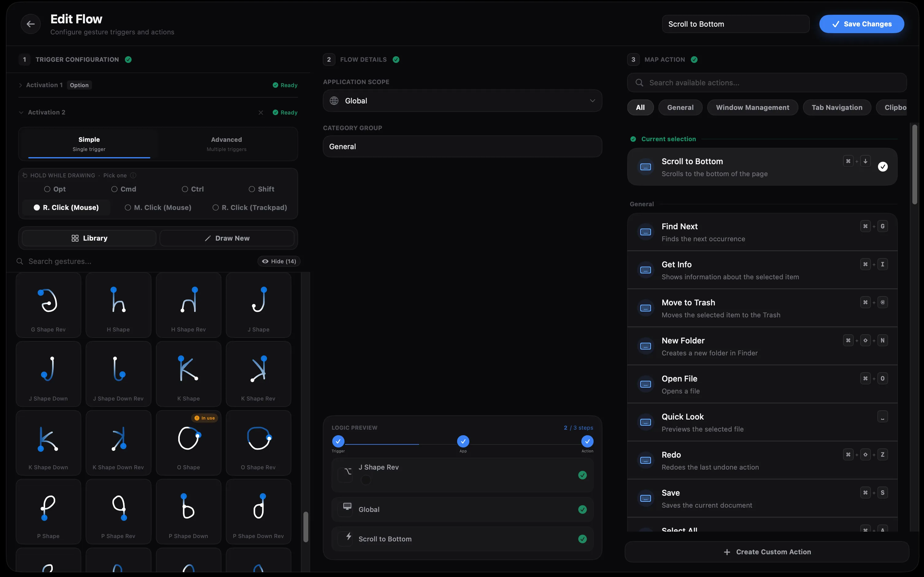Viewport: 924px width, 577px height.
Task: Click Draw New gesture button
Action: coord(227,238)
